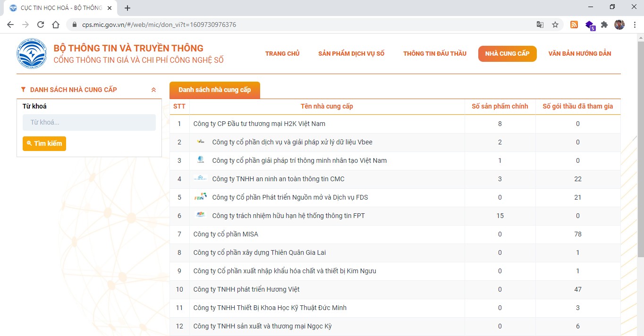Open the purple extension with badge 5
Image resolution: width=644 pixels, height=336 pixels.
pyautogui.click(x=590, y=25)
